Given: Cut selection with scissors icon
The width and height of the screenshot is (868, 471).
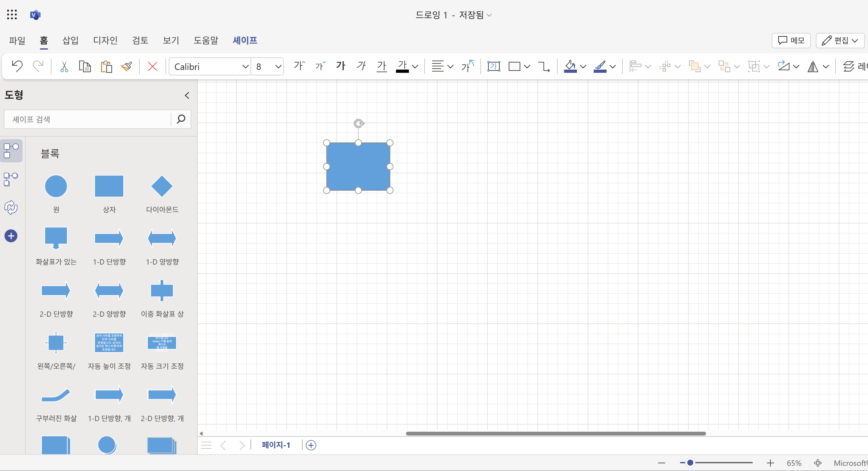Looking at the screenshot, I should 64,66.
